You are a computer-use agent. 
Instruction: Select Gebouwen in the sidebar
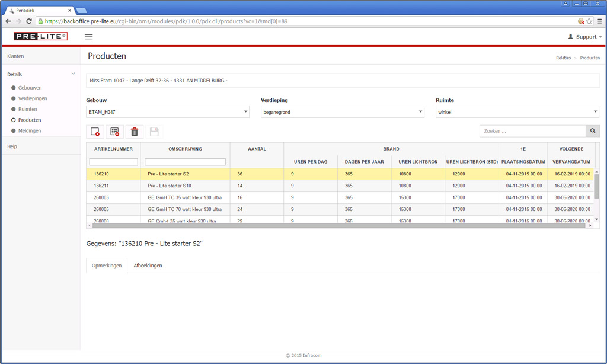click(30, 88)
